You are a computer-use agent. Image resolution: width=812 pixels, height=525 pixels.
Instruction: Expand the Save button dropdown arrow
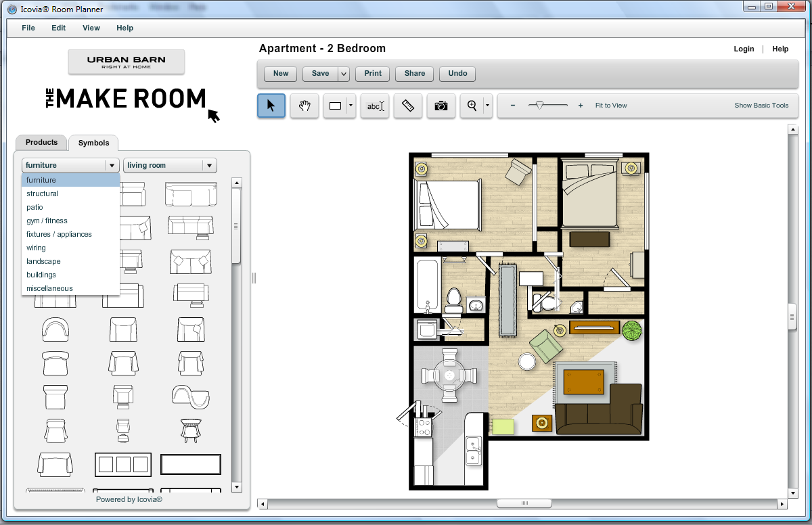click(344, 74)
